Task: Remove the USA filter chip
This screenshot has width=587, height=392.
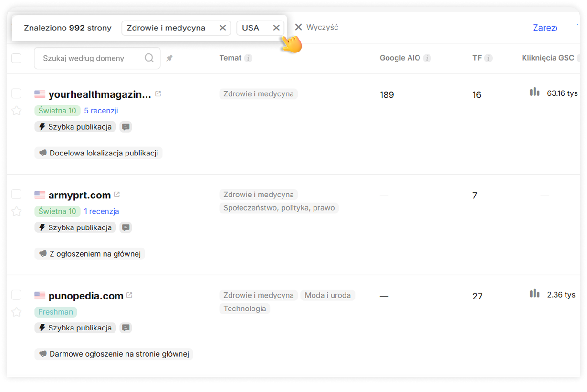Action: click(276, 28)
